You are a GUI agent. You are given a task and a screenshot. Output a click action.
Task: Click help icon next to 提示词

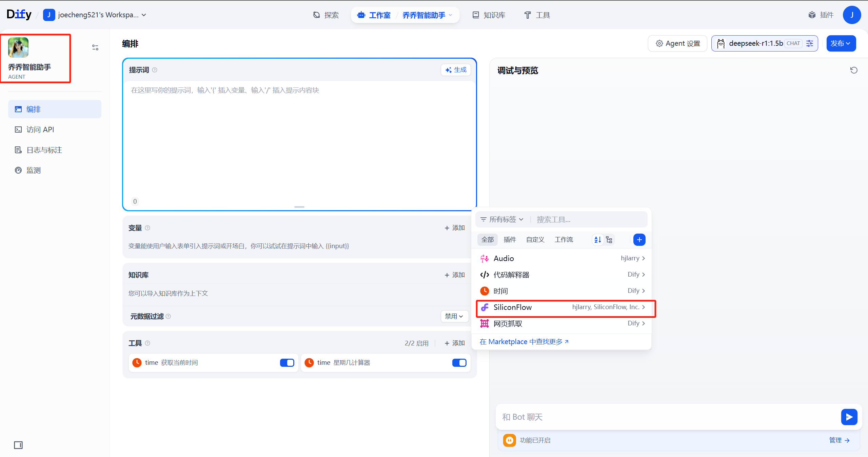pyautogui.click(x=155, y=70)
